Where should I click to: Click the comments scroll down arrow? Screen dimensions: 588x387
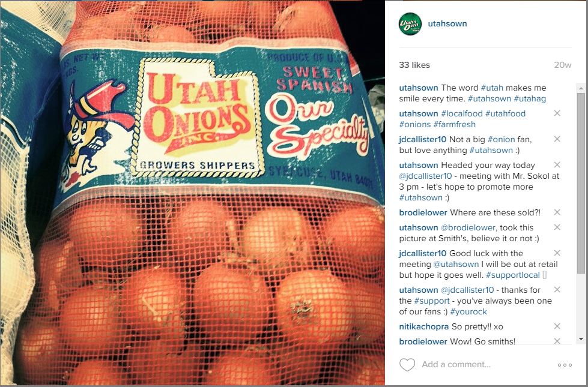[581, 339]
